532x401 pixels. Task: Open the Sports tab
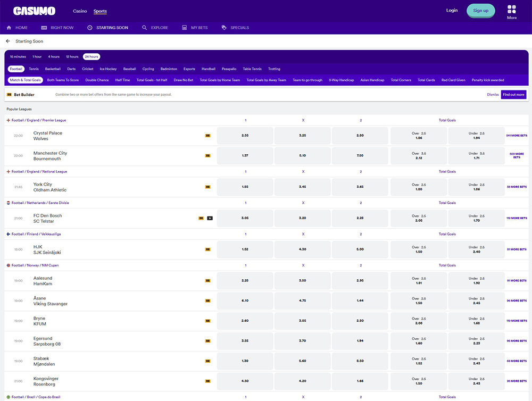coord(100,11)
